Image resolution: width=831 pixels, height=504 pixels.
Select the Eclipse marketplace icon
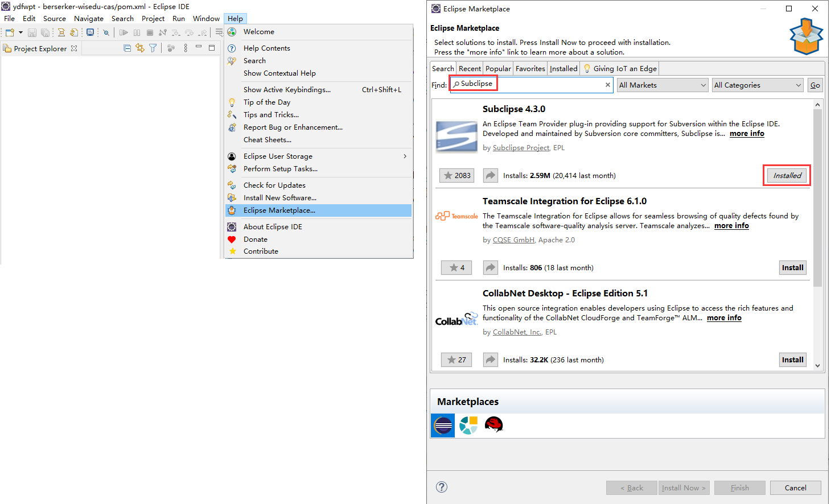point(443,425)
